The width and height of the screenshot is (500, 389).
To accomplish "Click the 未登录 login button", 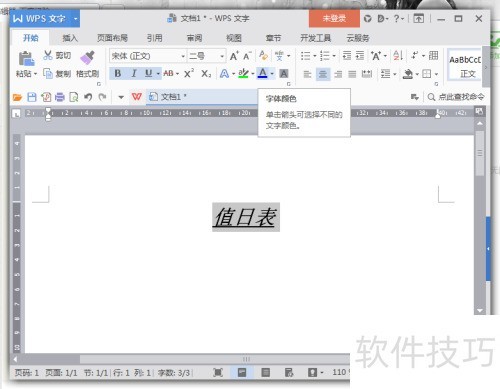I will coord(334,19).
